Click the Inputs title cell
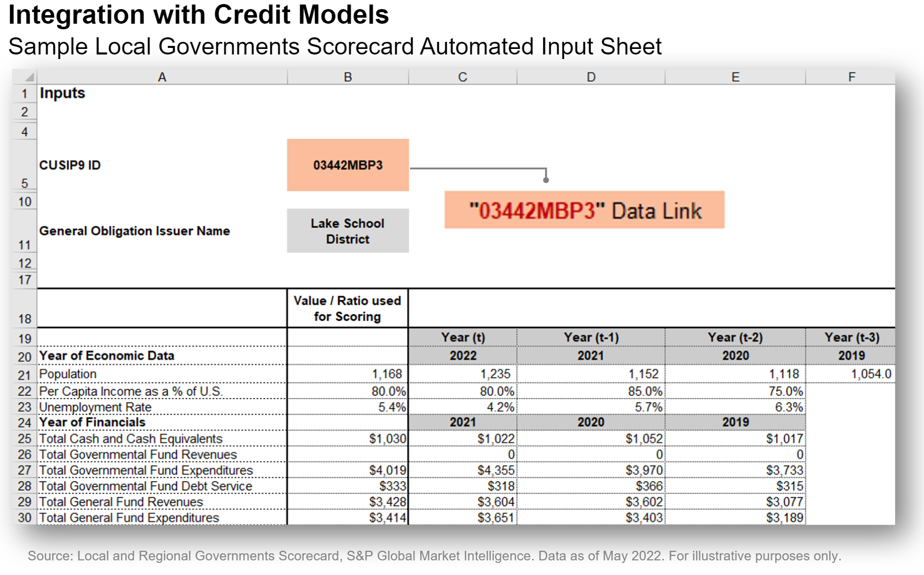 (63, 93)
